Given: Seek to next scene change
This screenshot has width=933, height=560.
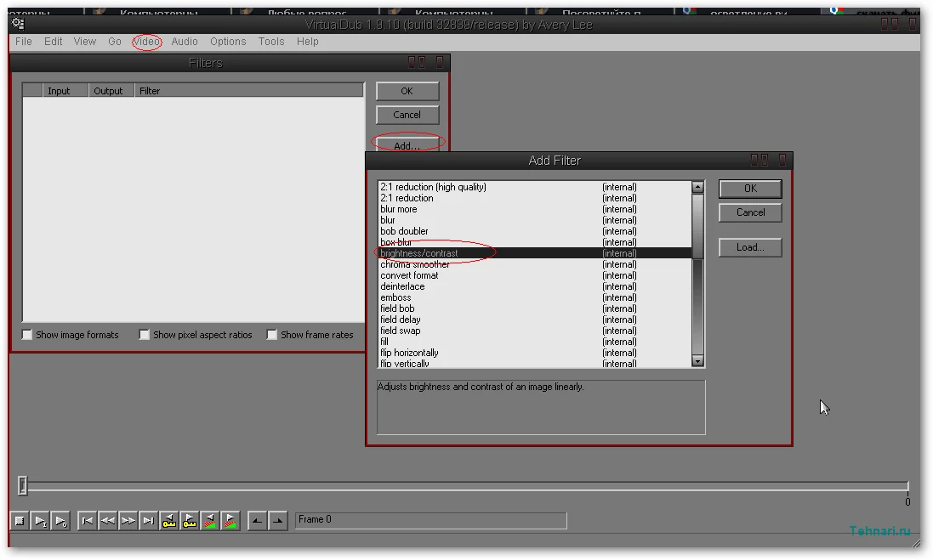Looking at the screenshot, I should [230, 521].
